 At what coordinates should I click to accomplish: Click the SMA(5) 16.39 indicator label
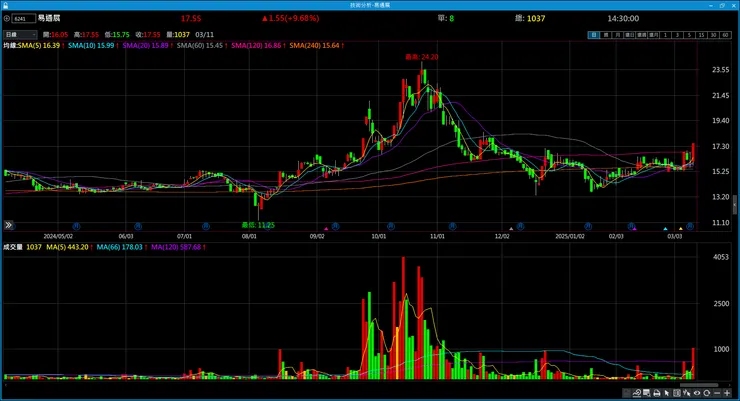point(39,46)
